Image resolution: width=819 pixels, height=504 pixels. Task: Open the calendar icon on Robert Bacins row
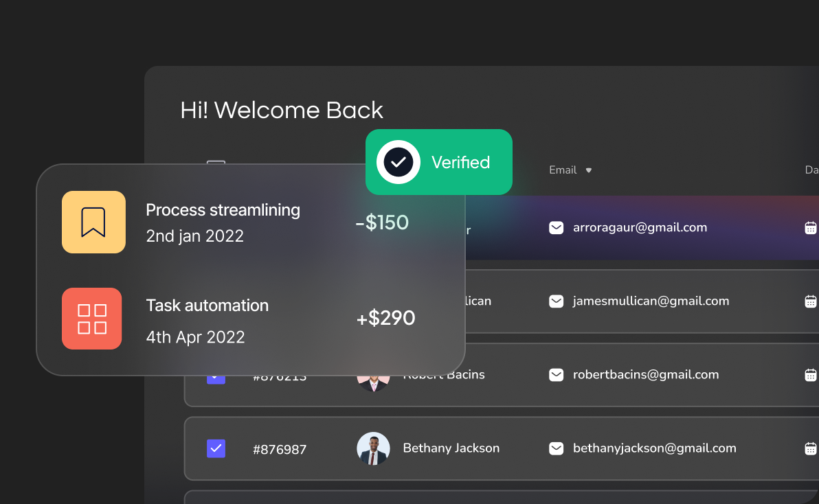[x=811, y=375]
